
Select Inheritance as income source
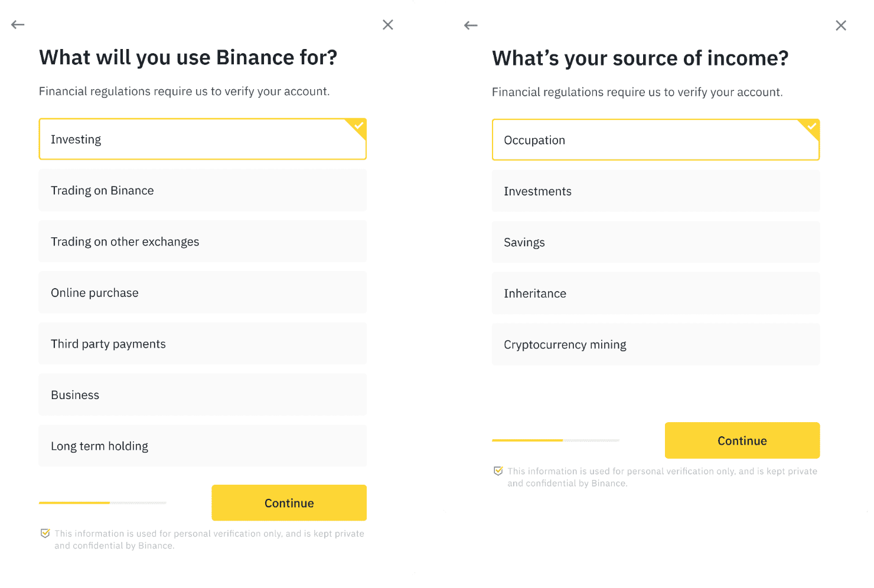coord(655,293)
